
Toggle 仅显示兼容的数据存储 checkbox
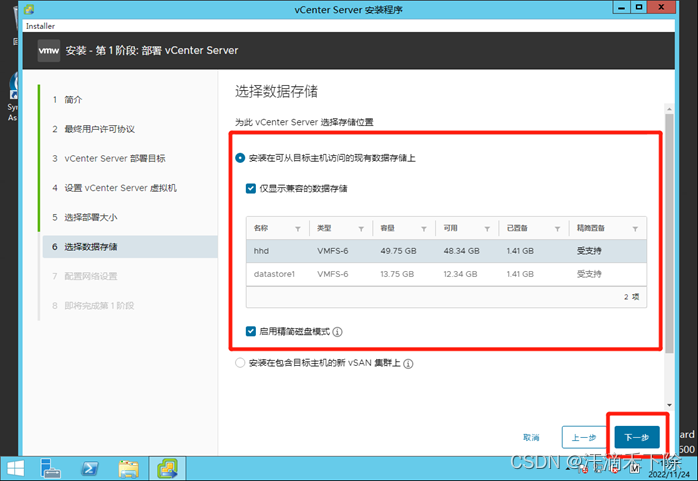tap(251, 188)
